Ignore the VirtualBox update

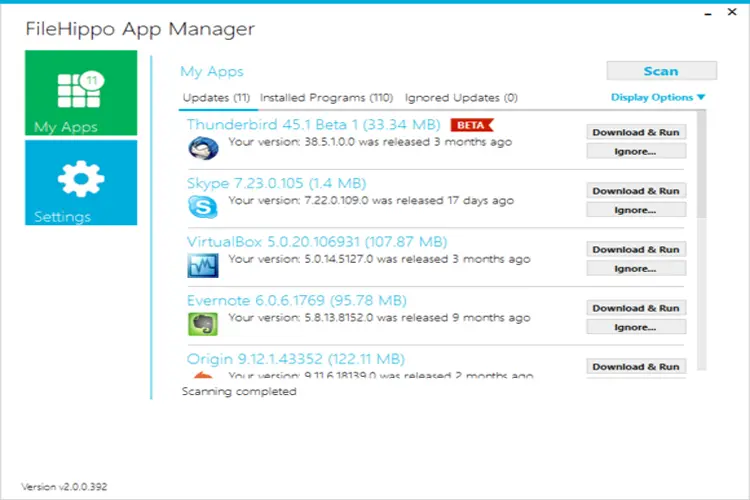[636, 268]
